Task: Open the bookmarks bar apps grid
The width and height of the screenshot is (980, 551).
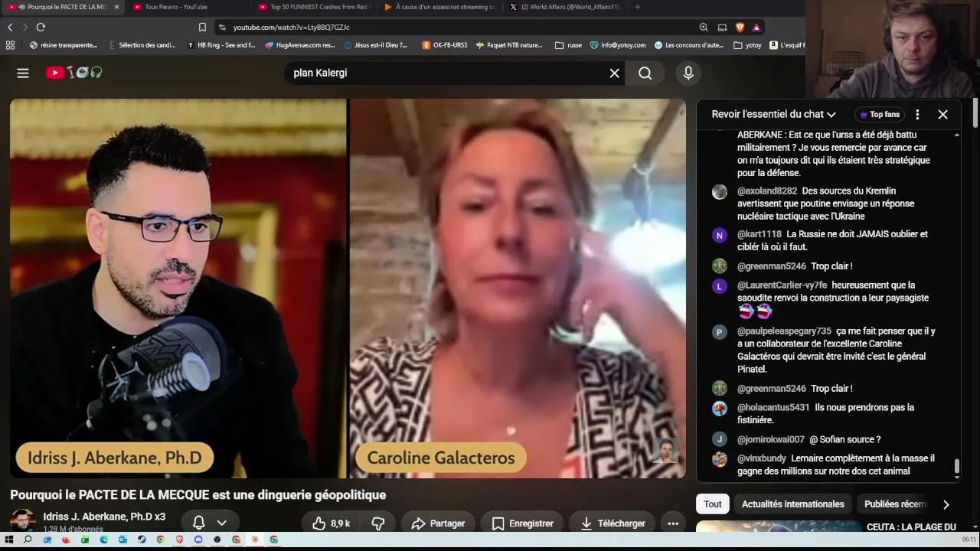Action: [x=10, y=45]
